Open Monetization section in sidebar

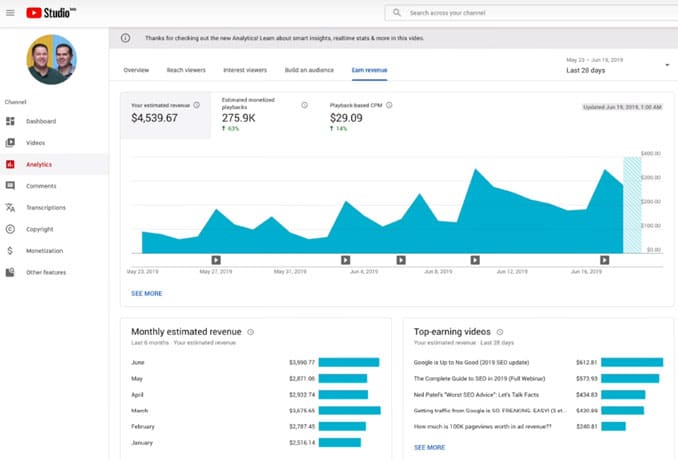coord(44,251)
